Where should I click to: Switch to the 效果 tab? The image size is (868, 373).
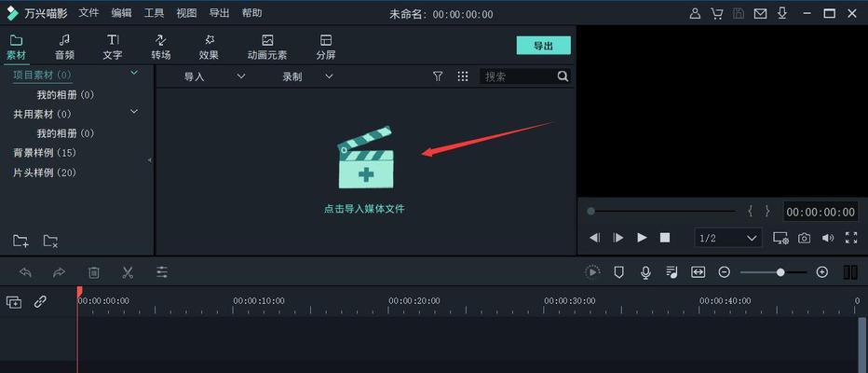tap(209, 48)
